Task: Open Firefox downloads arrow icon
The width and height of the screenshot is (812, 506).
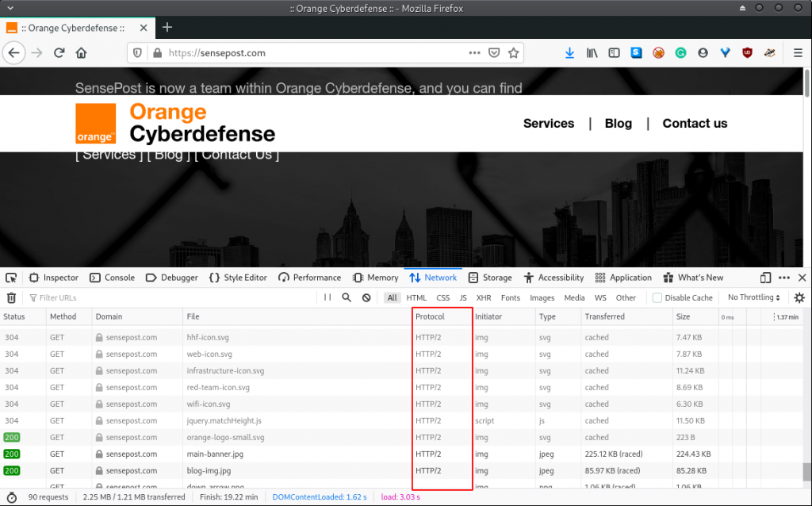Action: [x=569, y=53]
